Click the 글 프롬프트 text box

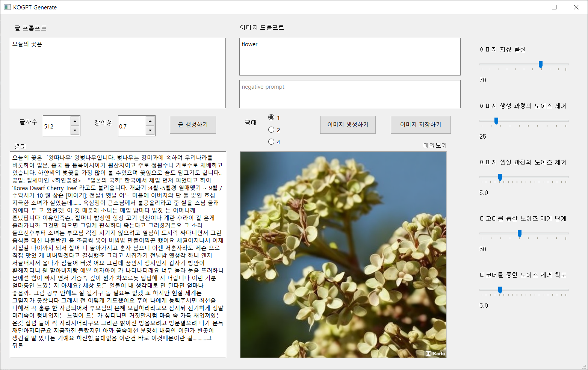118,73
